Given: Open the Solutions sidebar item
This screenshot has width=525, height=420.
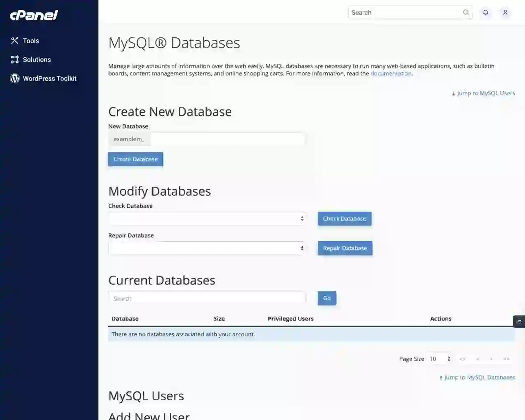Looking at the screenshot, I should (x=31, y=59).
